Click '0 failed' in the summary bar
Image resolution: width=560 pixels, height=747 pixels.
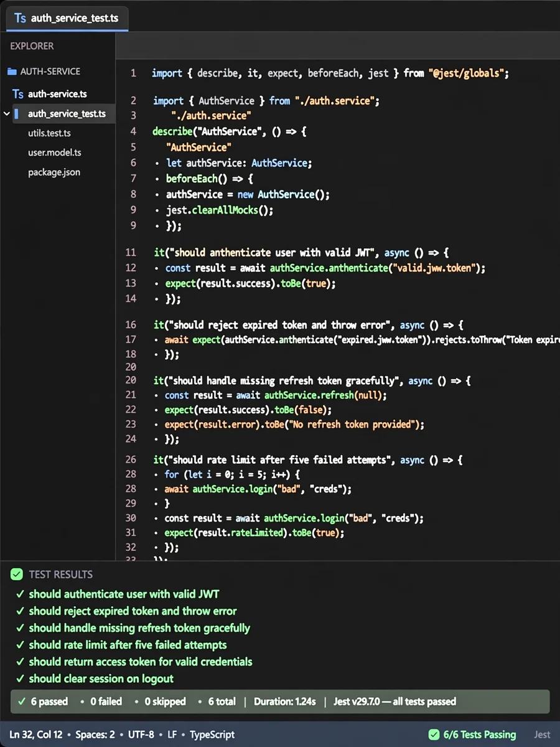pos(106,702)
